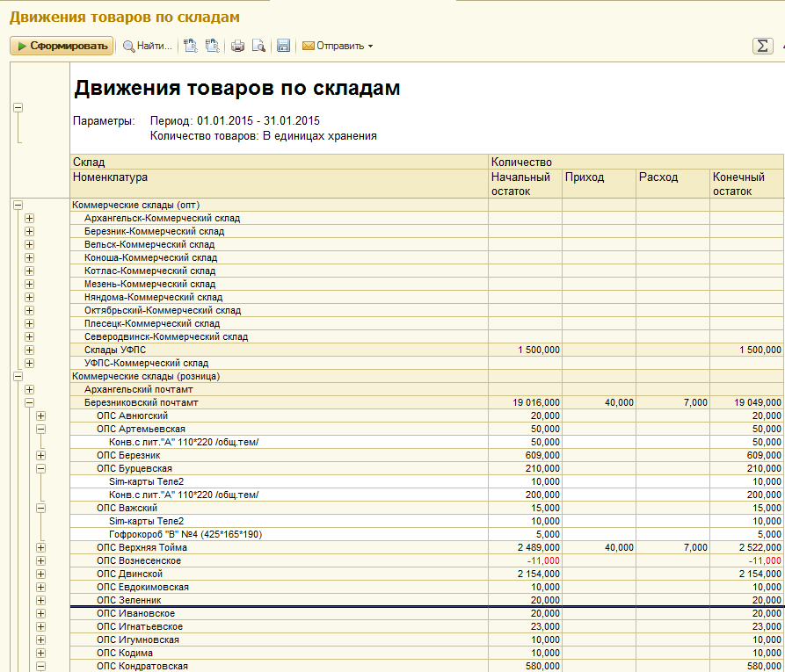Select Sim-карты Теле2 under ОПС Важский
Viewport: 785px width, 672px height.
point(146,521)
